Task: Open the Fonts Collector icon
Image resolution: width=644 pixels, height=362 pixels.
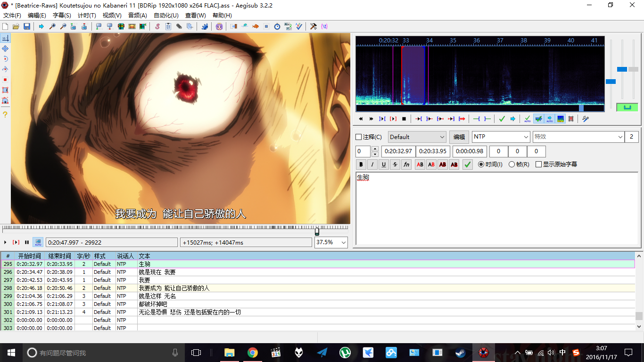Action: tap(190, 26)
